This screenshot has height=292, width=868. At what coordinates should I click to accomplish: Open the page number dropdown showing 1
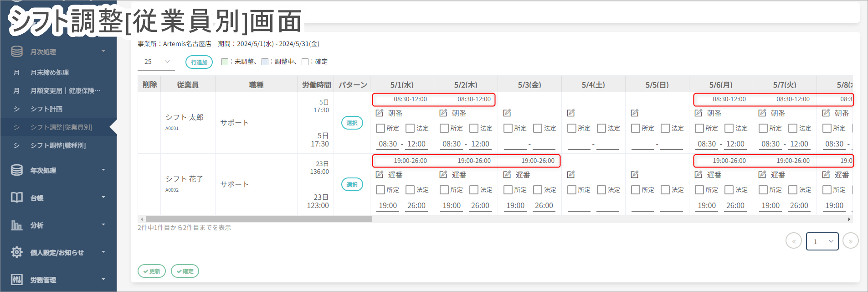click(822, 241)
